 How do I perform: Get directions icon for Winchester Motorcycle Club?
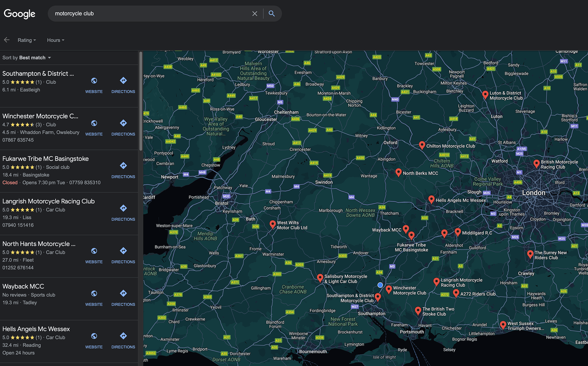click(x=123, y=123)
